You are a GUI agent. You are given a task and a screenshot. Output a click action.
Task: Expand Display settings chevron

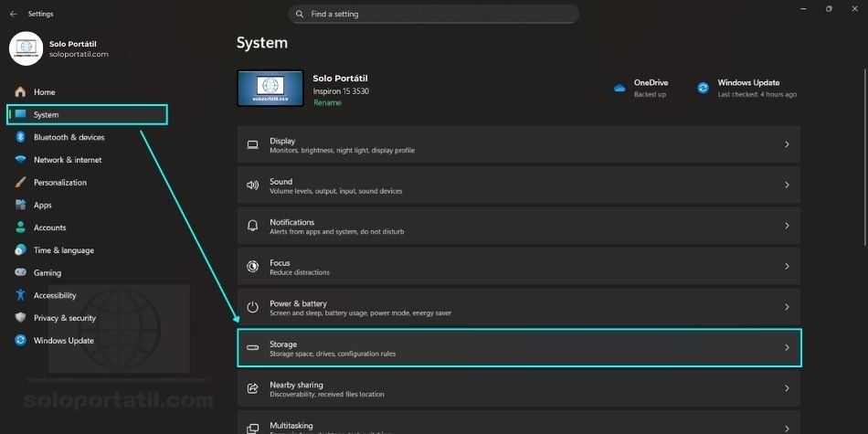point(787,144)
